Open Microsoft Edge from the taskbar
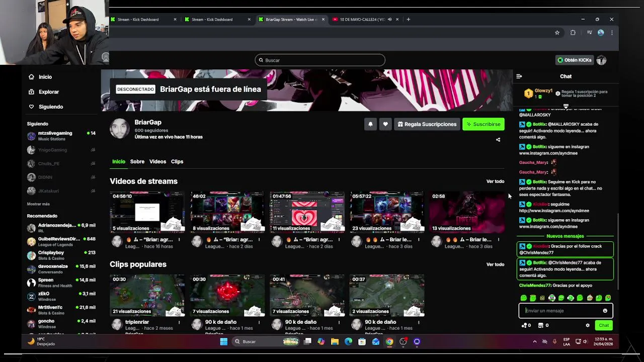 pyautogui.click(x=348, y=342)
